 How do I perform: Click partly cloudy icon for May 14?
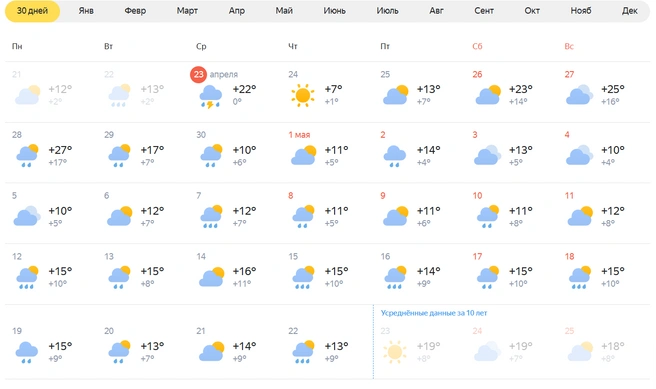212,276
